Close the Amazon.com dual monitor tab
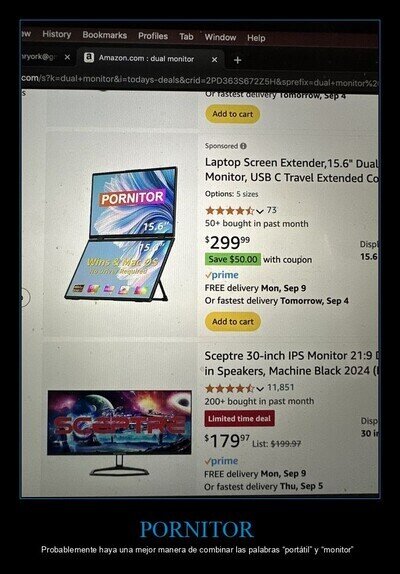400x574 pixels. 214,59
